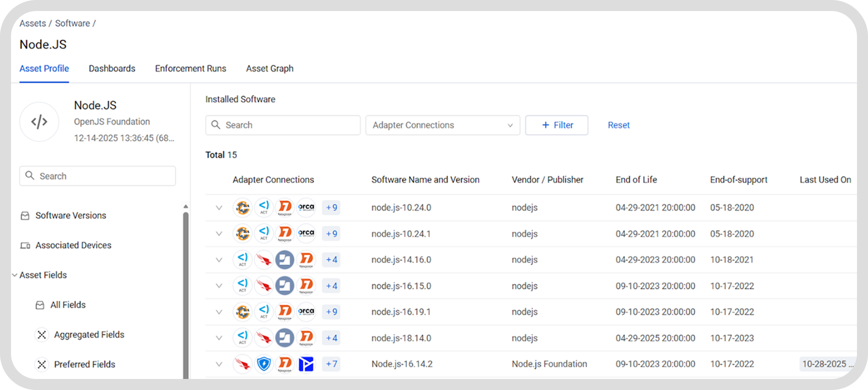Open the Enforcement Runs tab
The height and width of the screenshot is (390, 868).
[191, 68]
